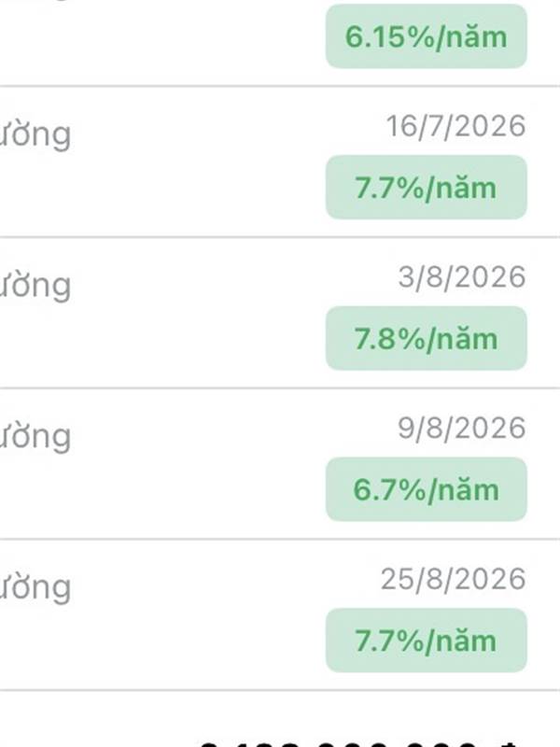The image size is (560, 747).
Task: Tap the truncated label beside 25/8/2026
Action: click(x=35, y=589)
